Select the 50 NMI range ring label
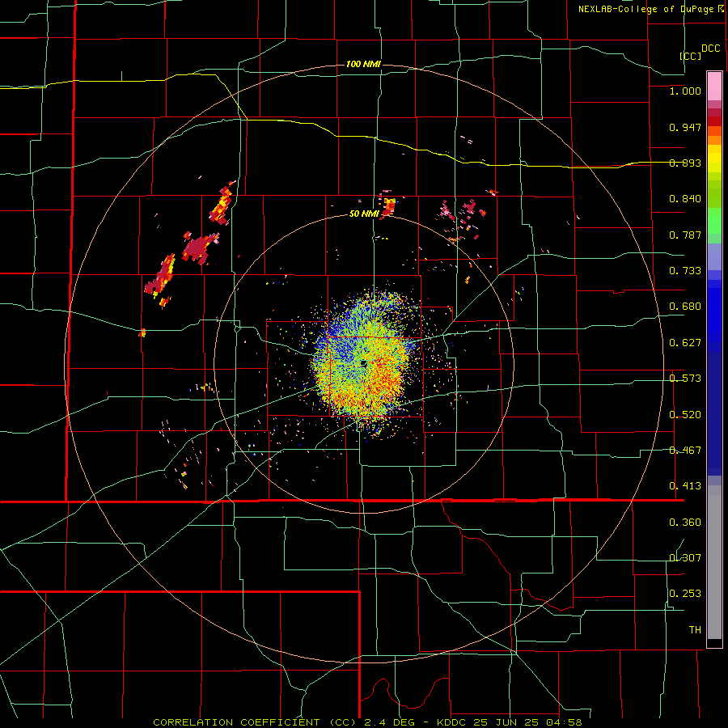 364,214
